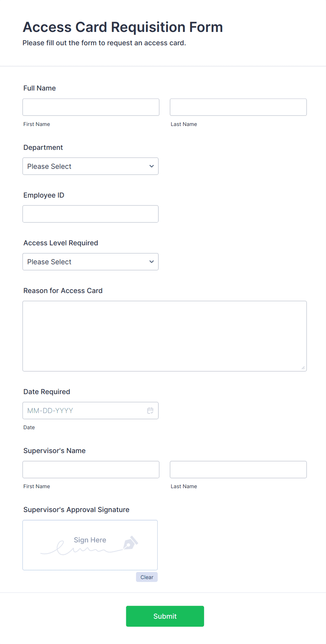Click the Access Card Requisition Form title
This screenshot has width=326, height=644.
point(123,27)
